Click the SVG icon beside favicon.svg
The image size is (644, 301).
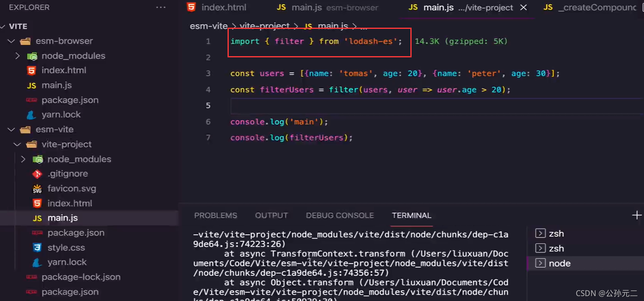click(x=37, y=189)
